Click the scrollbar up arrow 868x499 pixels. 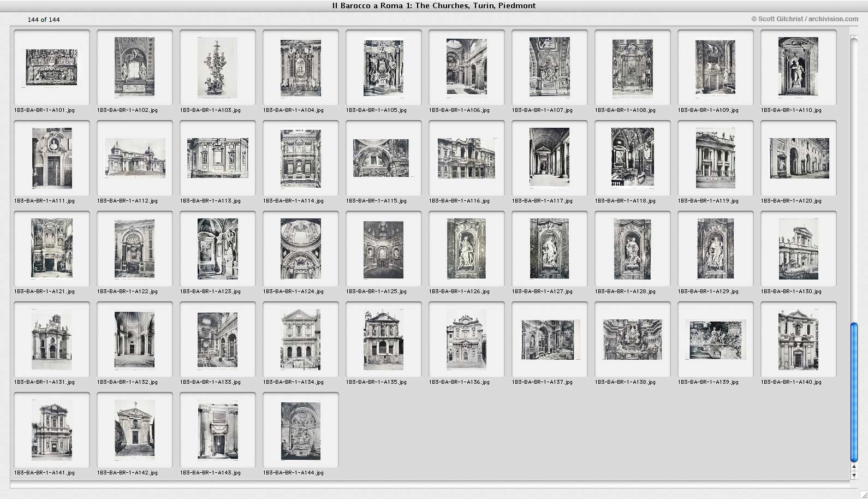(854, 467)
